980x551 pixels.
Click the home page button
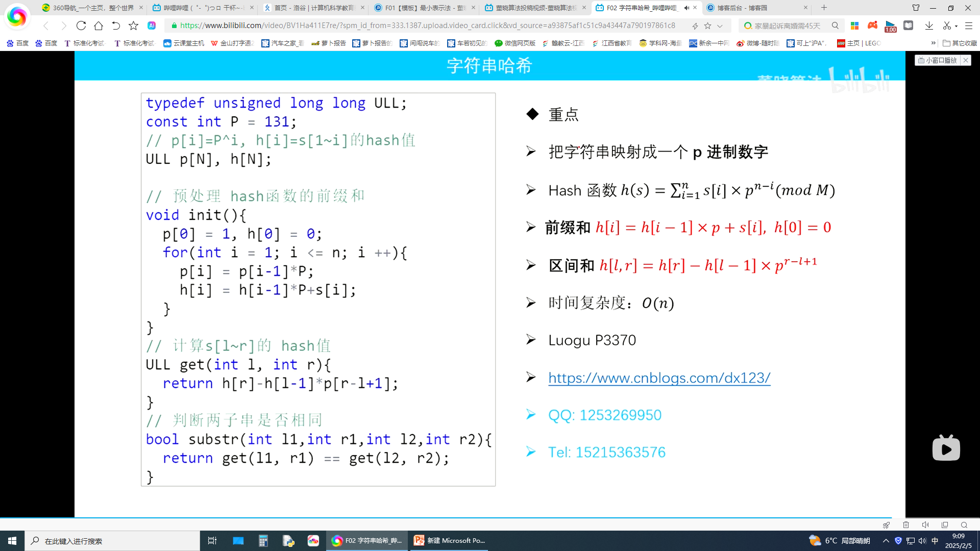coord(99,26)
